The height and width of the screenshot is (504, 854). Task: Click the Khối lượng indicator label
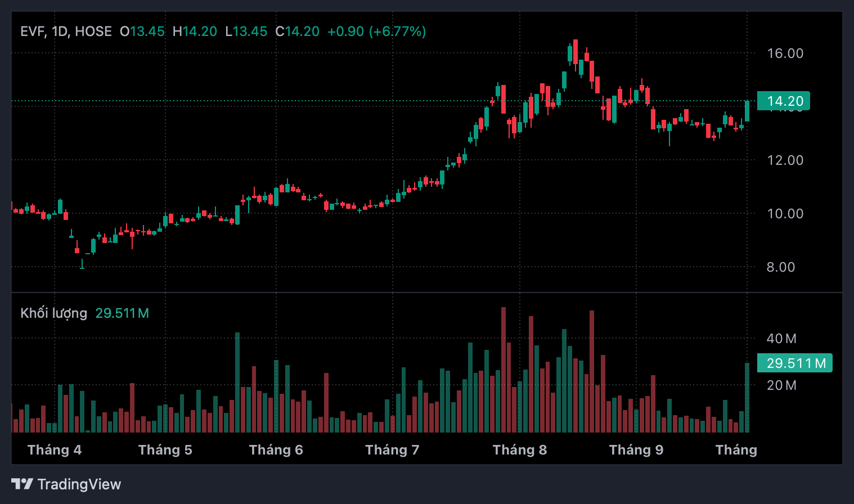point(54,313)
